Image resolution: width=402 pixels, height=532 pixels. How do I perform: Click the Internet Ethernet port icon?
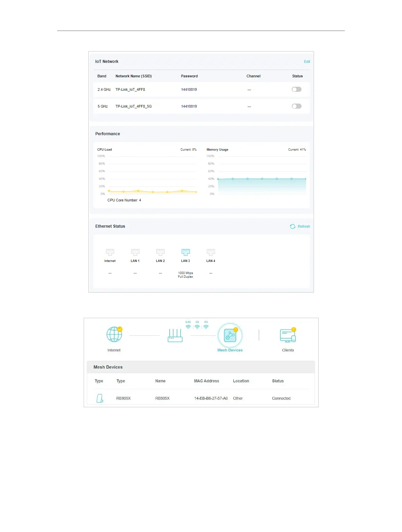[x=110, y=252]
